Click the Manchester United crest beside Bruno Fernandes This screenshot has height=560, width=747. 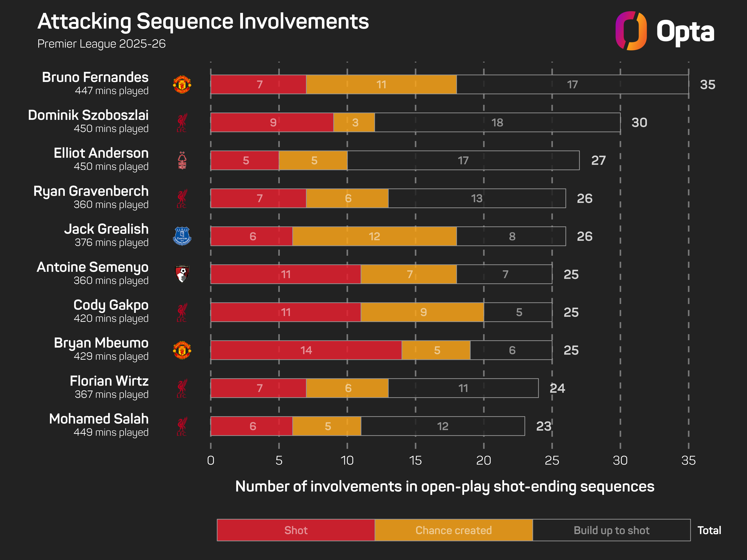182,84
